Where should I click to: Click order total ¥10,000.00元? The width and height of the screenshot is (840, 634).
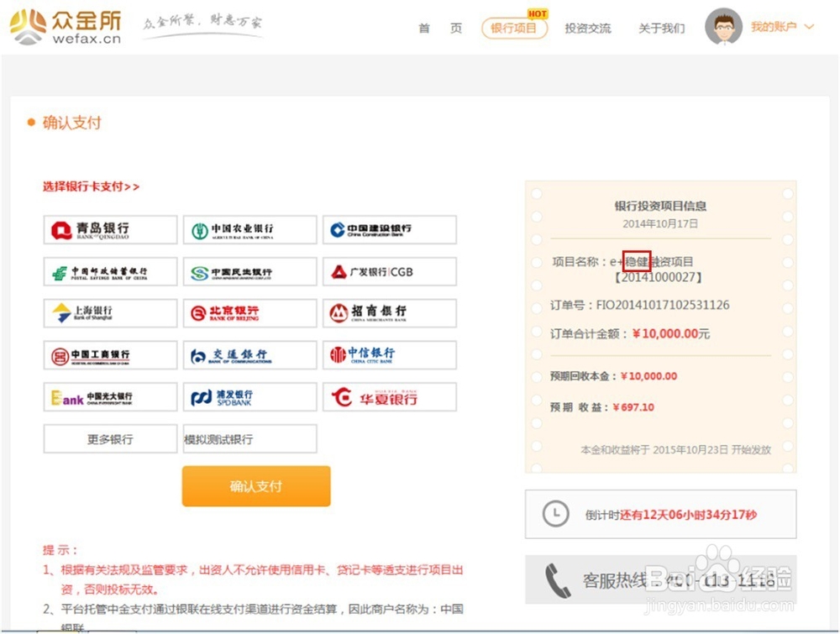click(x=670, y=333)
